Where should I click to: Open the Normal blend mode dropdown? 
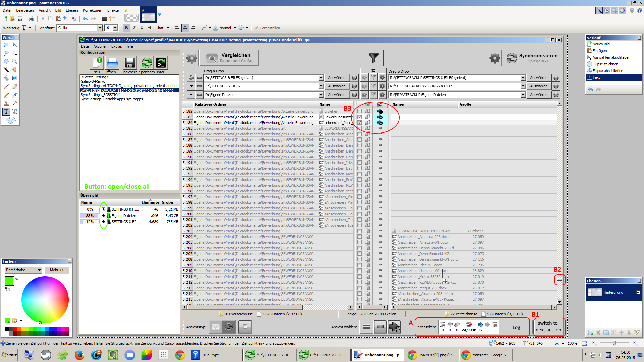(x=225, y=28)
